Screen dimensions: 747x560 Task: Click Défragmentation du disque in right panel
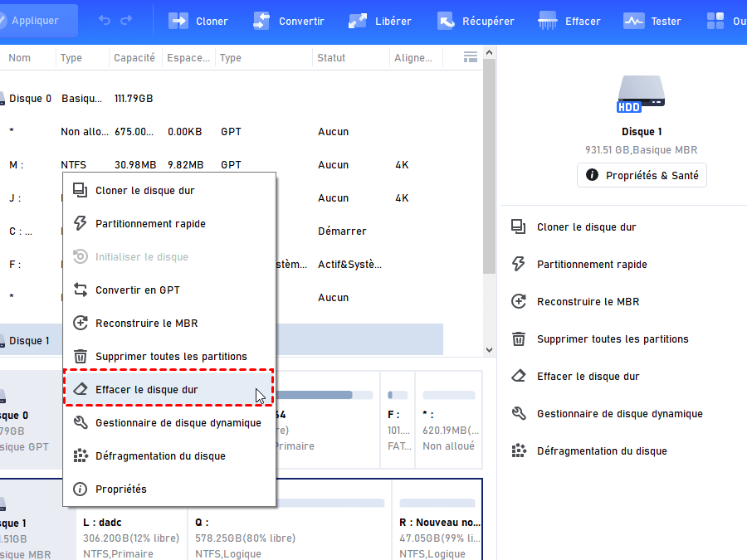tap(602, 451)
